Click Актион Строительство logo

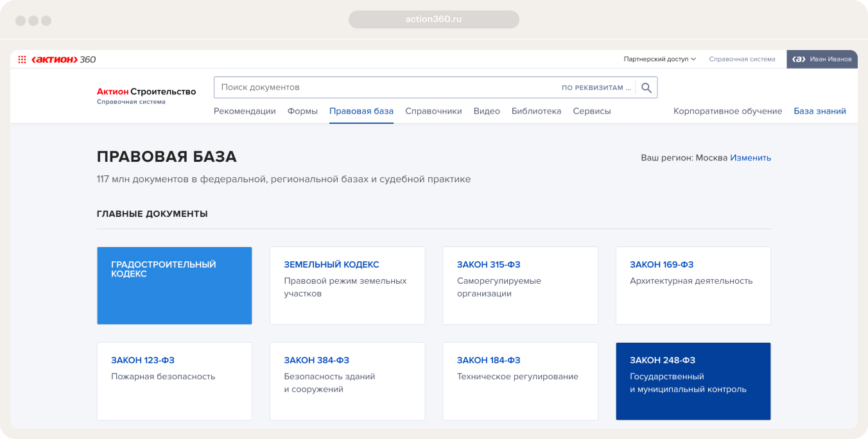(x=146, y=96)
